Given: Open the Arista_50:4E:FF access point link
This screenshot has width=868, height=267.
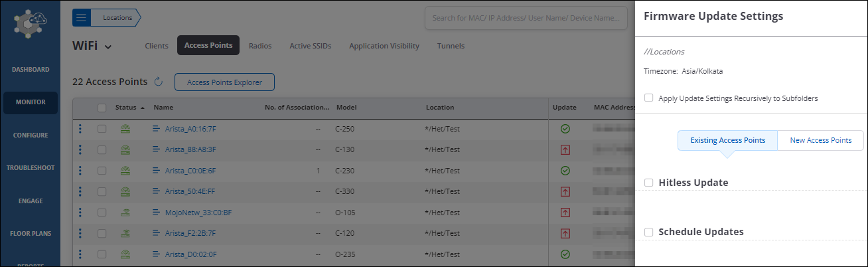Looking at the screenshot, I should (x=190, y=192).
